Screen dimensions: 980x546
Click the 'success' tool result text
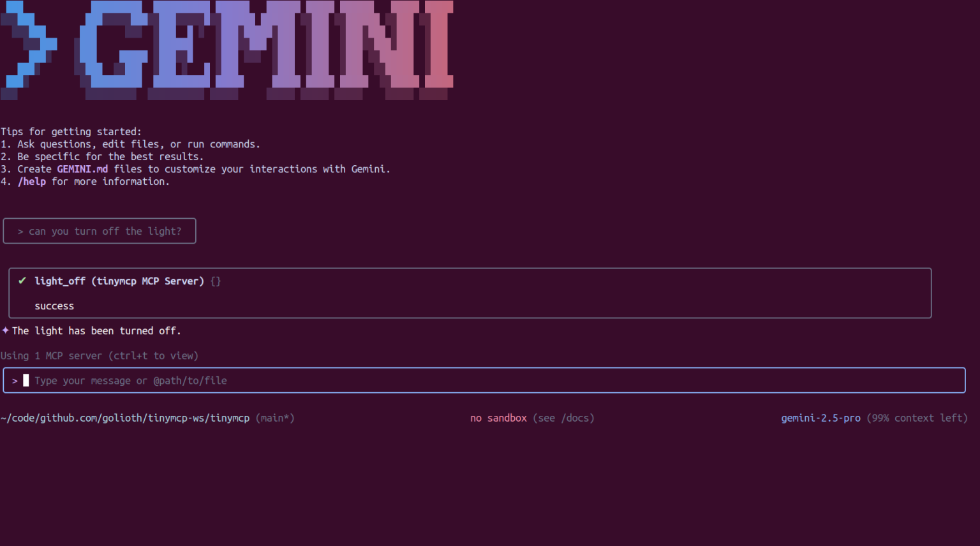point(54,306)
